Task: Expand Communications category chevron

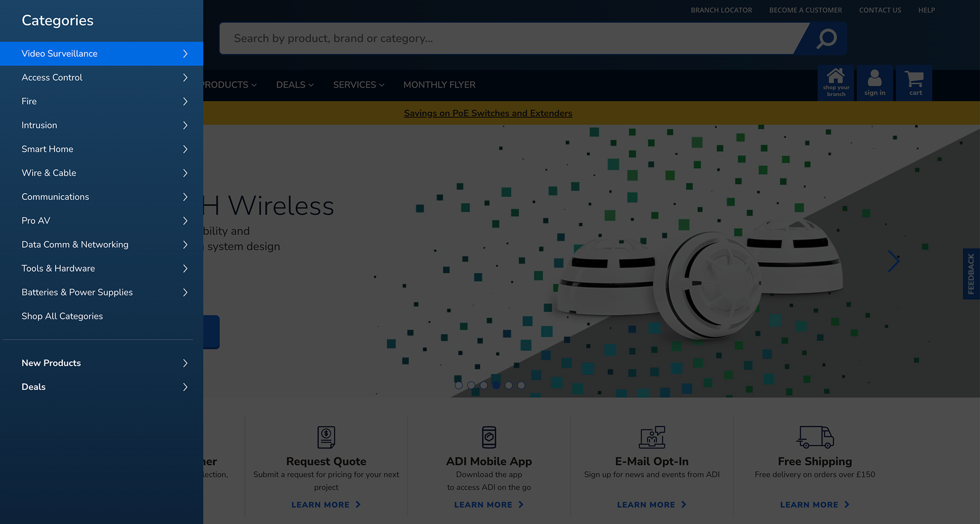Action: point(185,197)
